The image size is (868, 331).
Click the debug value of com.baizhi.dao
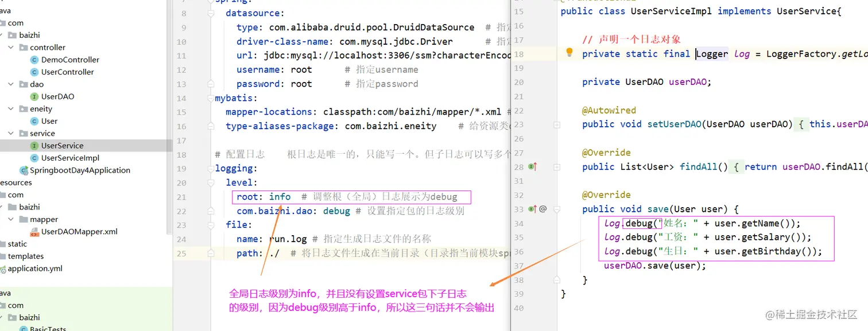click(x=336, y=211)
